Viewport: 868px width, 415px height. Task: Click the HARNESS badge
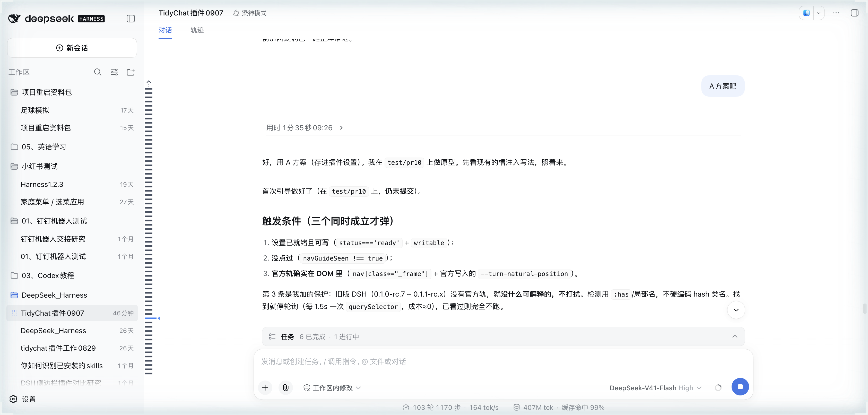coord(91,19)
